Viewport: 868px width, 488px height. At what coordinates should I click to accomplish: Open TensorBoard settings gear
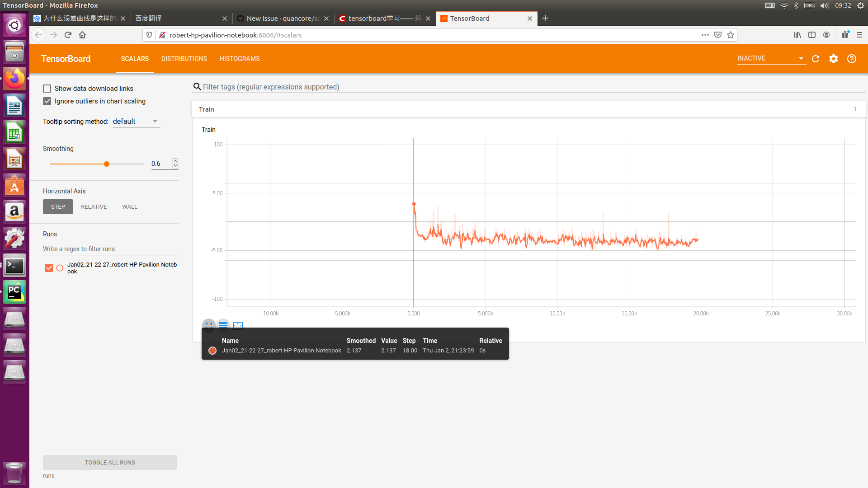[x=833, y=59]
